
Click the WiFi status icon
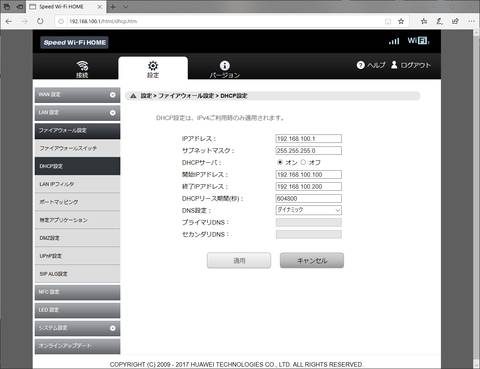coord(418,41)
